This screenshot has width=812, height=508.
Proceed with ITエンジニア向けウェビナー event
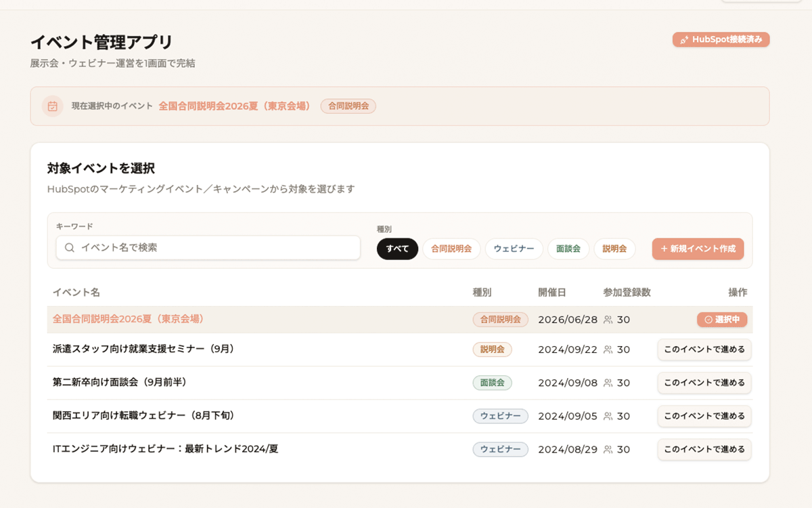click(704, 449)
